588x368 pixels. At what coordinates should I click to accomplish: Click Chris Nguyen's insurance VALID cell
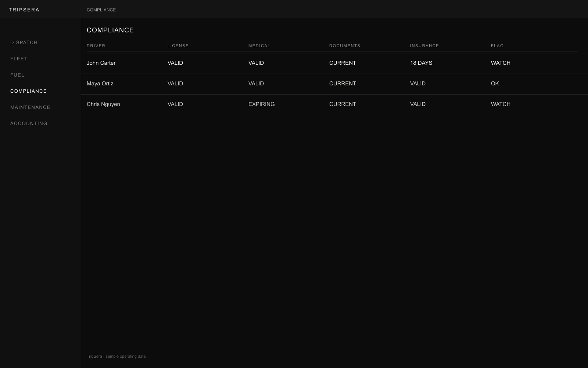[x=418, y=104]
